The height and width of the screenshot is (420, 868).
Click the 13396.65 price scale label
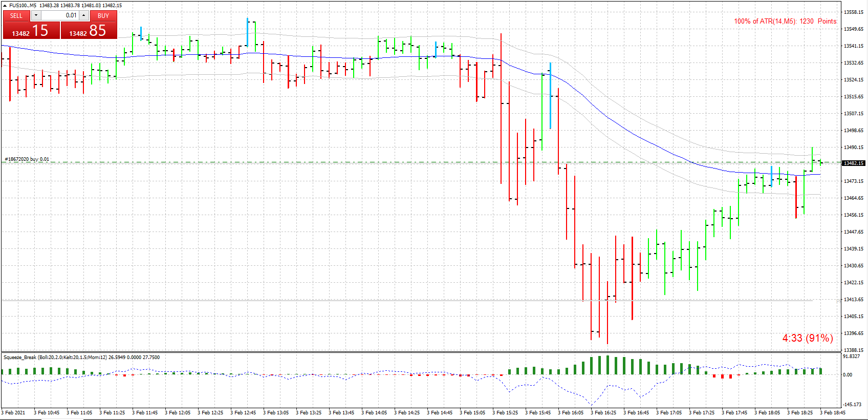click(854, 333)
